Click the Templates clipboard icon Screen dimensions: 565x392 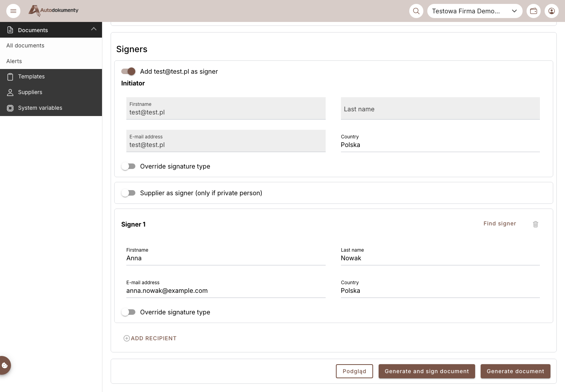[10, 76]
